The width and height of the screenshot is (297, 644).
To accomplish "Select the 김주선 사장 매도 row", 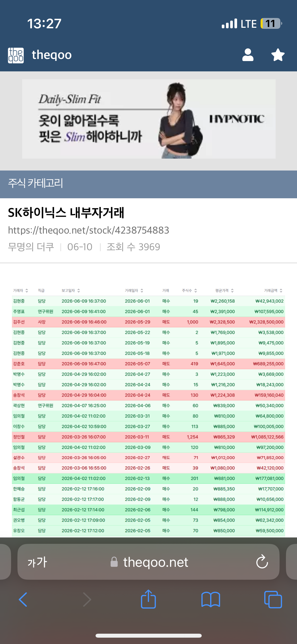I will (x=148, y=322).
